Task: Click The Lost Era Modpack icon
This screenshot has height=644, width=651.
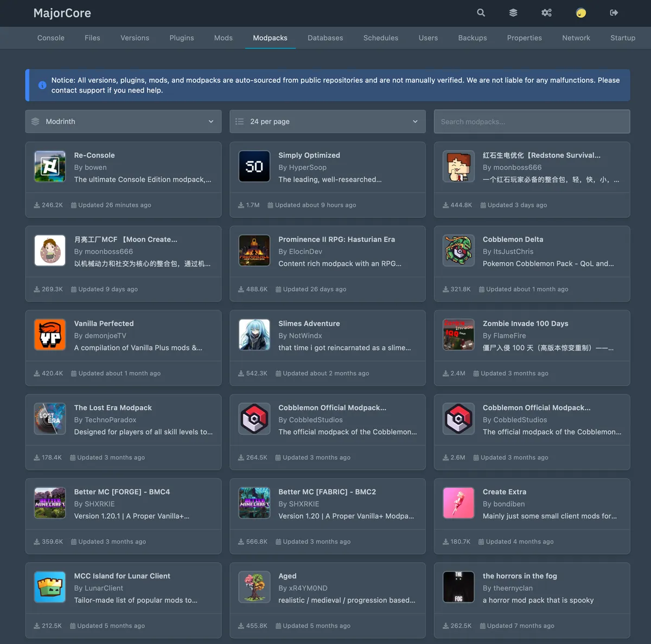Action: (50, 418)
